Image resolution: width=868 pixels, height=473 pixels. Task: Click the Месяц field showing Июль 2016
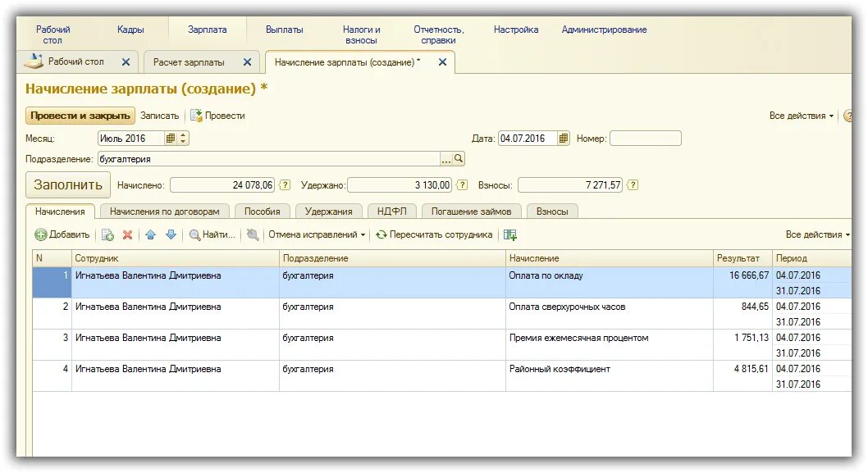coord(131,139)
